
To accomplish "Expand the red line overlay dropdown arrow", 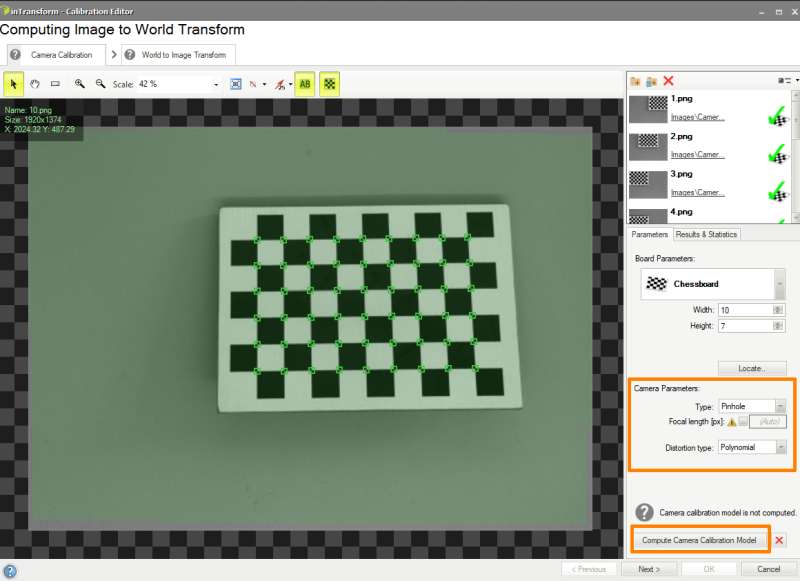I will click(x=264, y=85).
